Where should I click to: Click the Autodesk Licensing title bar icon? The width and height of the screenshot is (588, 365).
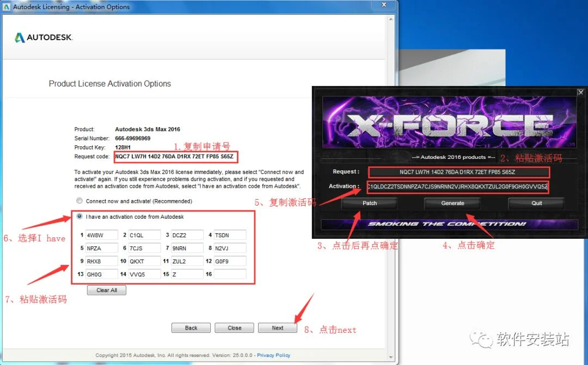click(7, 7)
